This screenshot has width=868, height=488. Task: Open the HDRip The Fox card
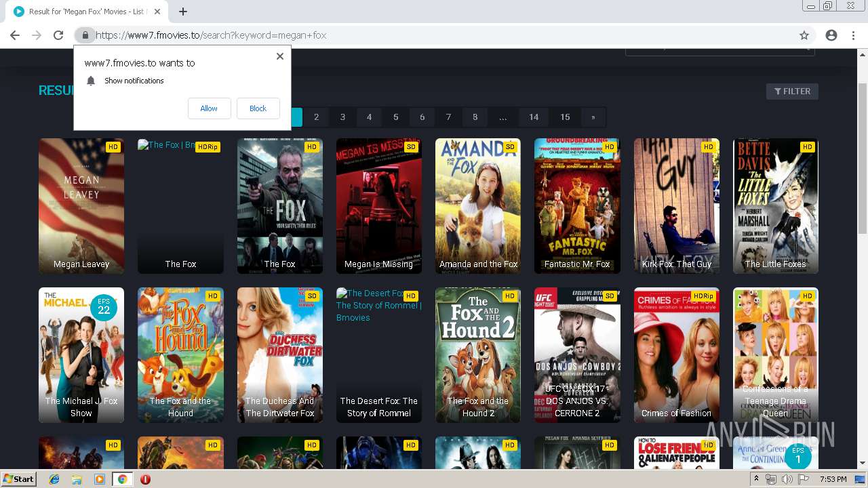[x=180, y=206]
